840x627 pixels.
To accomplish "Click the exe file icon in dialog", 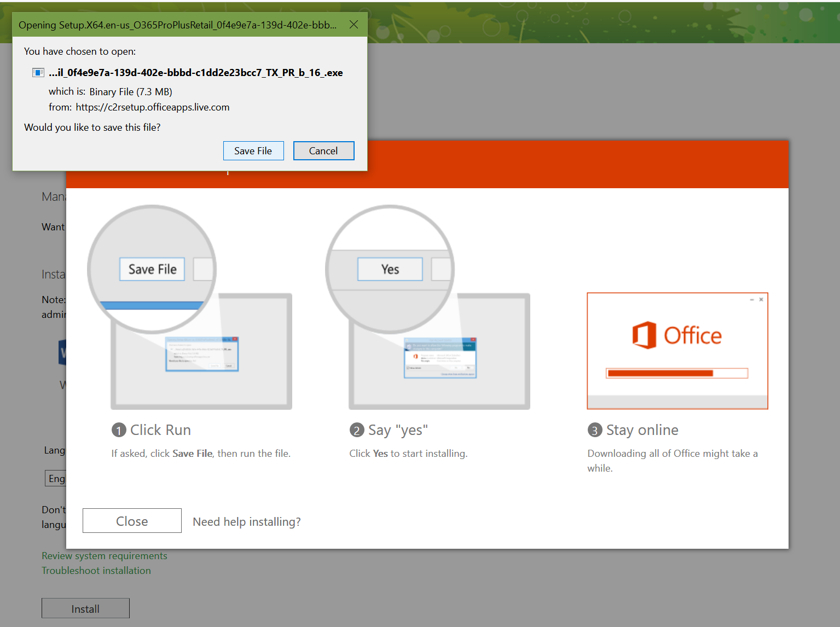I will [x=38, y=73].
